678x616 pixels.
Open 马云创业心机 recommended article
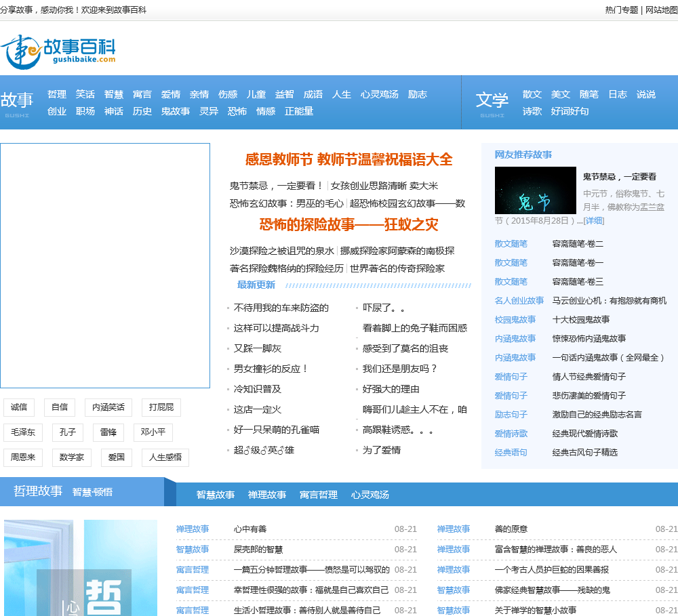pyautogui.click(x=609, y=300)
